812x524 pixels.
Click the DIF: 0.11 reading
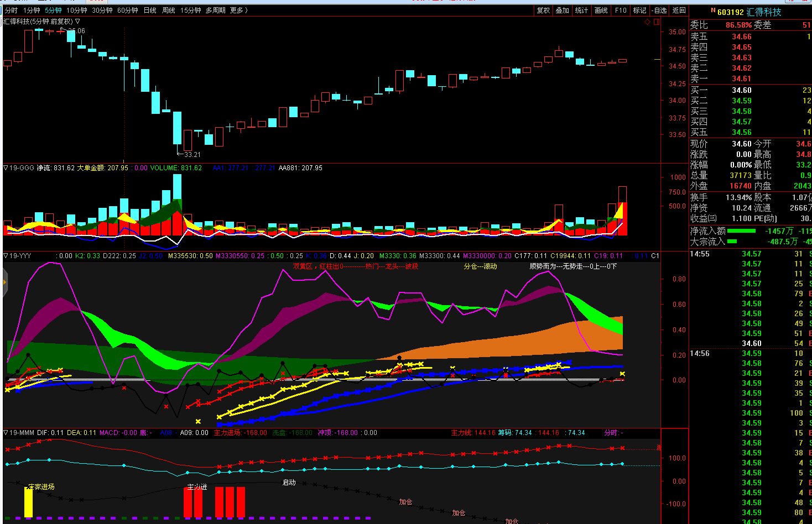pyautogui.click(x=50, y=433)
